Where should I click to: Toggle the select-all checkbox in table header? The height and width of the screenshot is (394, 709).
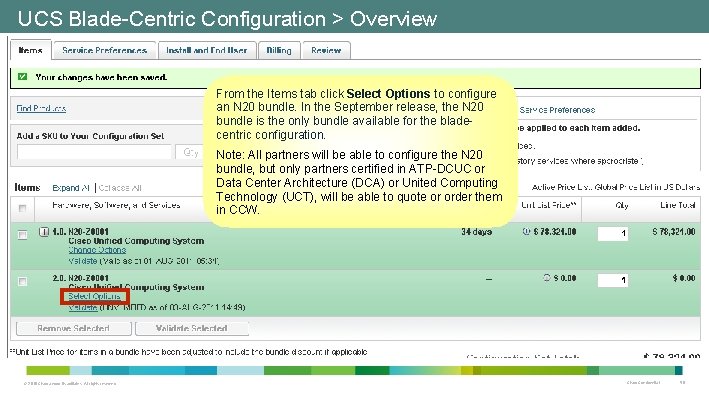(x=22, y=208)
